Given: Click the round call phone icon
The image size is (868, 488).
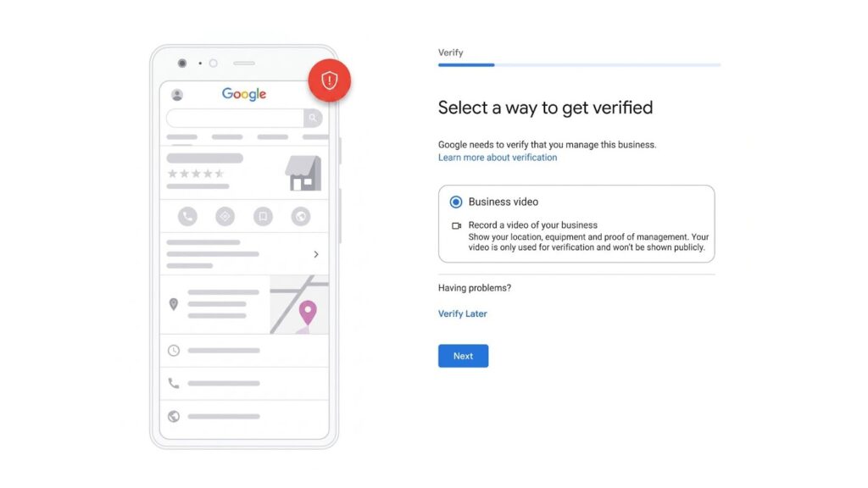Looking at the screenshot, I should [x=187, y=216].
